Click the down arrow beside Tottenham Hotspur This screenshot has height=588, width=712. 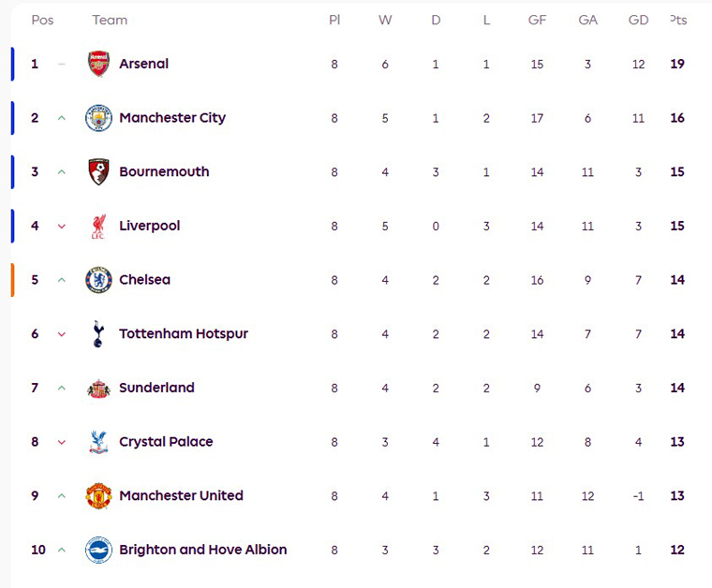coord(62,334)
